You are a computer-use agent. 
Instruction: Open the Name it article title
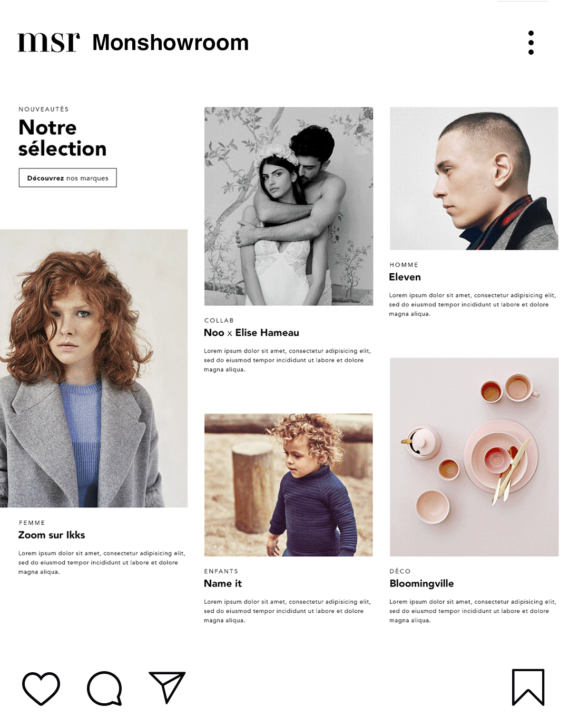click(222, 583)
